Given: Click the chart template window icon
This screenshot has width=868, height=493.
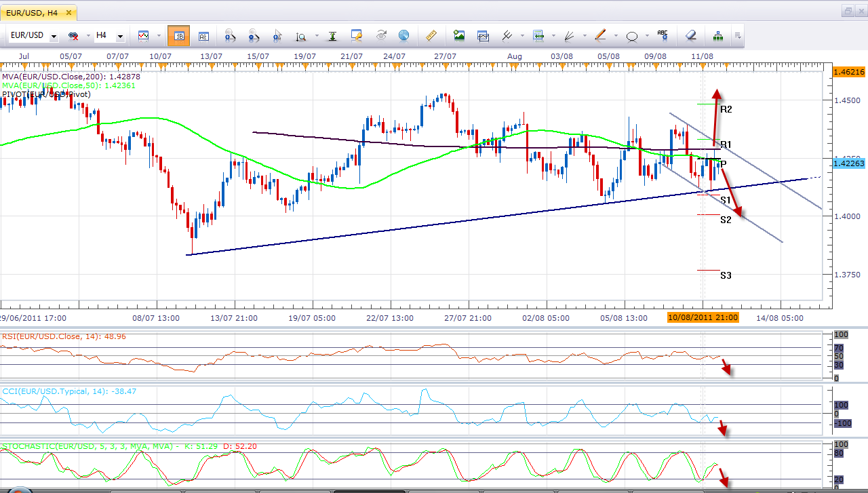Looking at the screenshot, I should (x=483, y=35).
